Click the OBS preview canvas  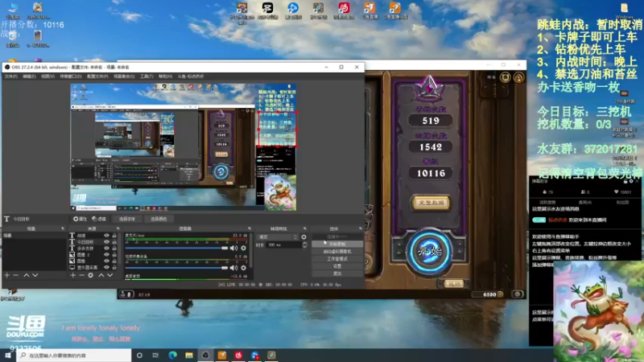[184, 147]
